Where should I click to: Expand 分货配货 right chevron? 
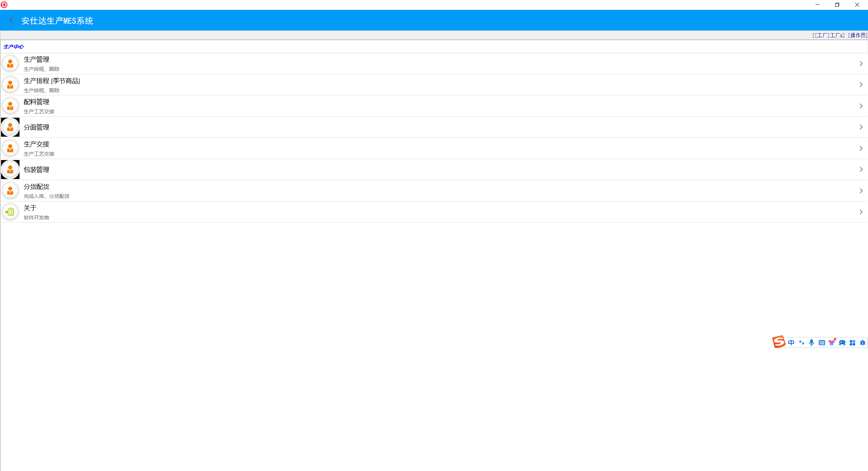tap(861, 191)
